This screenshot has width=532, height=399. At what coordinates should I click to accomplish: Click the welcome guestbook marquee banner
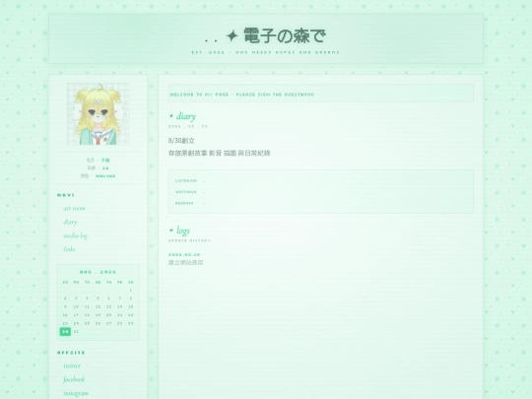[x=321, y=94]
